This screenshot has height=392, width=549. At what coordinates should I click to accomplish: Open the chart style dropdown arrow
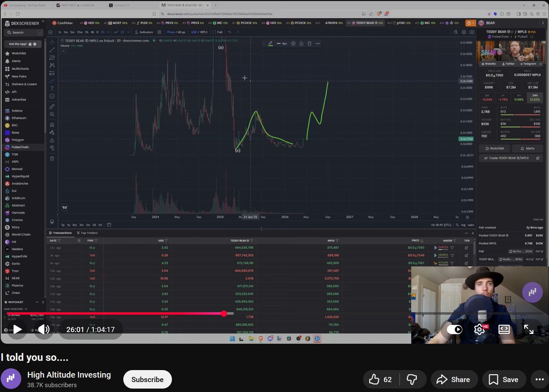[127, 32]
